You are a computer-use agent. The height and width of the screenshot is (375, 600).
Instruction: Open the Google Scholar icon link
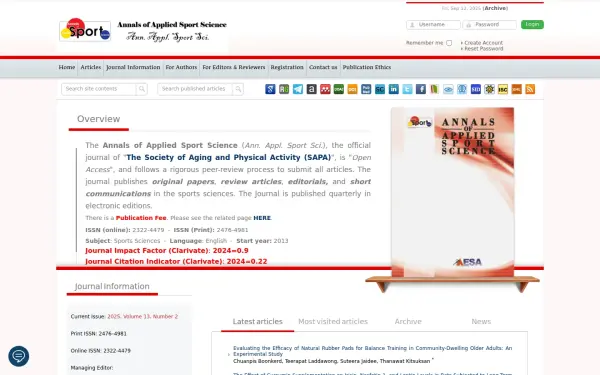(x=270, y=89)
